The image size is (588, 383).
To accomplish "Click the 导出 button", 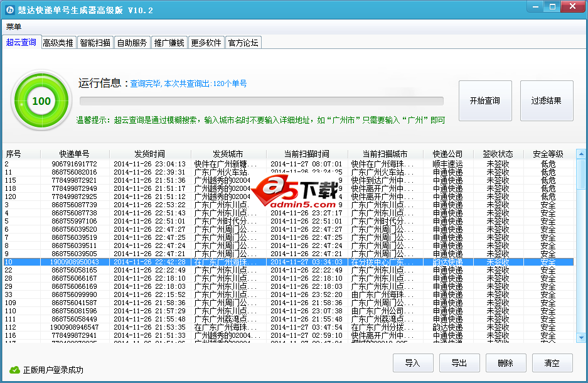I will click(459, 363).
